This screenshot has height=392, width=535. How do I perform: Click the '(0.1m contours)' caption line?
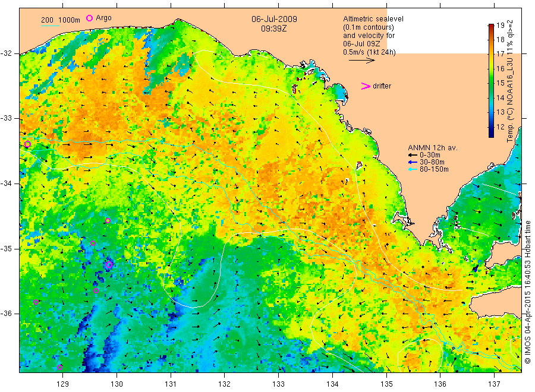[x=369, y=27]
